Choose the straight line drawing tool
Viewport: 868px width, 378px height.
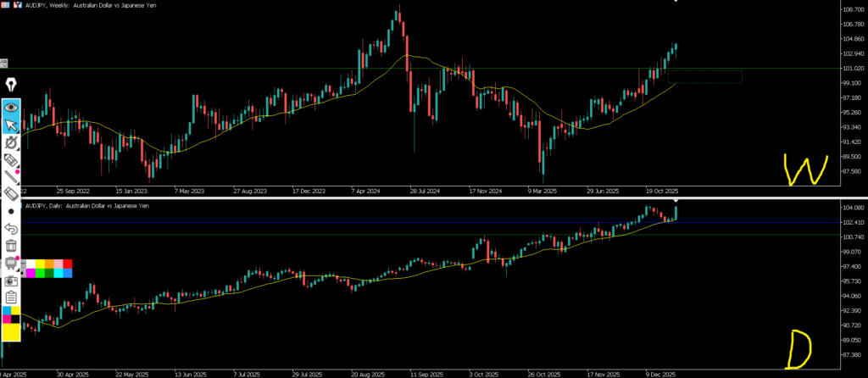(12, 177)
